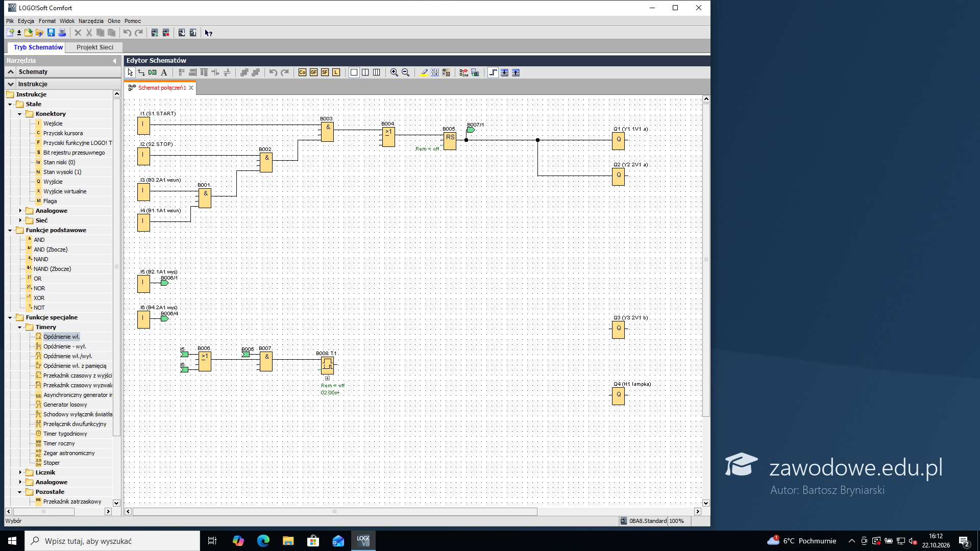Open the context-sensitive help pointer tool
Screen dimensions: 980x551
point(208,33)
